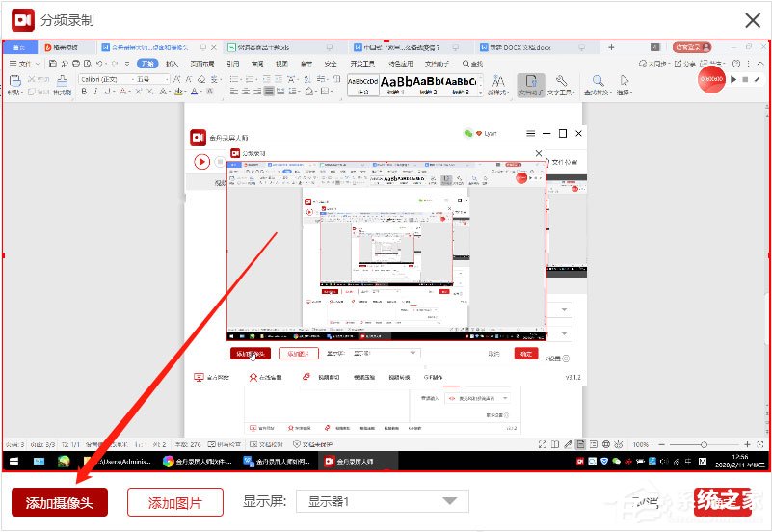Open the 选择 cursor dropdown in ribbon
Image resolution: width=772 pixels, height=532 pixels.
click(x=625, y=85)
